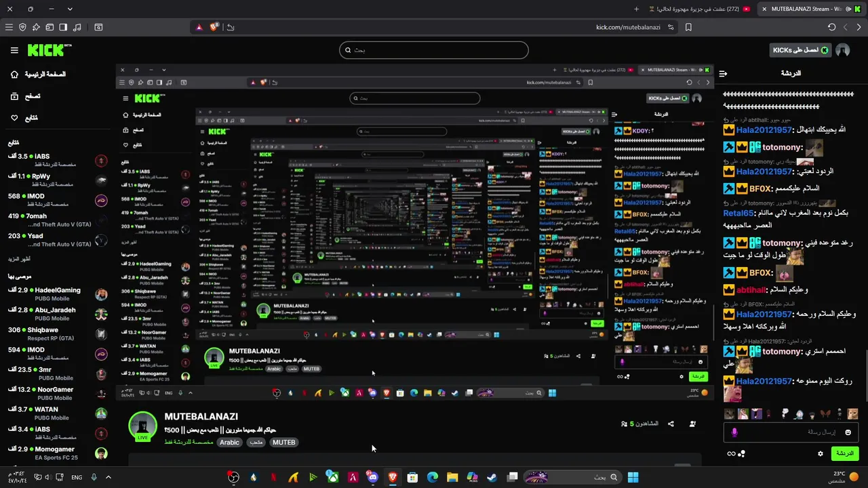This screenshot has width=868, height=488.
Task: Reload the page
Action: coord(832,27)
